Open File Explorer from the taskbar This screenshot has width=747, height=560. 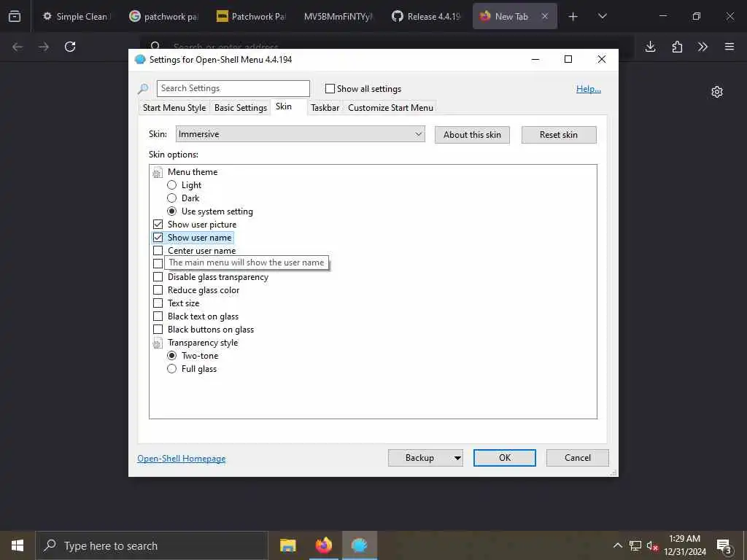(287, 545)
